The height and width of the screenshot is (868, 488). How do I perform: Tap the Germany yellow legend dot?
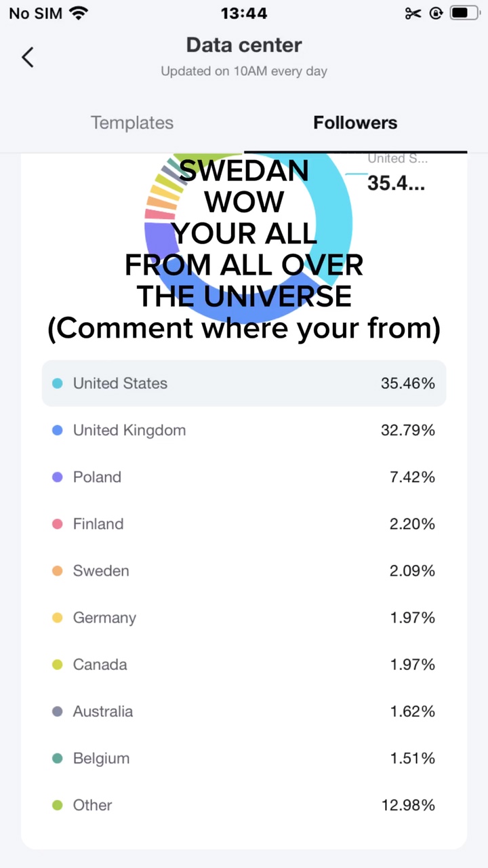click(58, 617)
